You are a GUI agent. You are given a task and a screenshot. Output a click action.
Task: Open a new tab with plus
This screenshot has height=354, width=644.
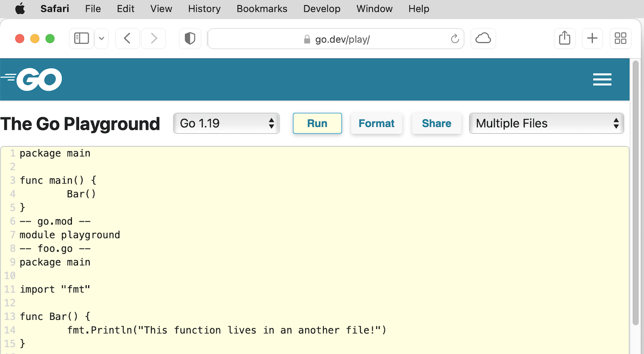coord(592,39)
